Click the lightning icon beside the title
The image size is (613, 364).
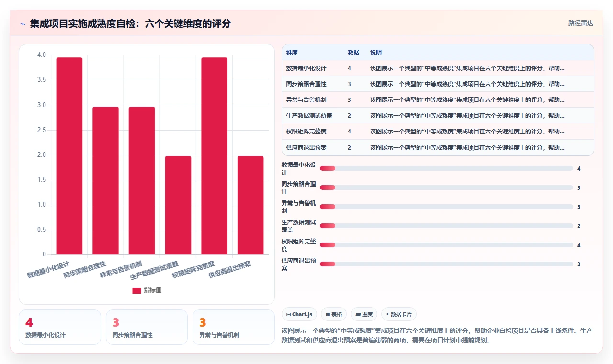point(23,23)
